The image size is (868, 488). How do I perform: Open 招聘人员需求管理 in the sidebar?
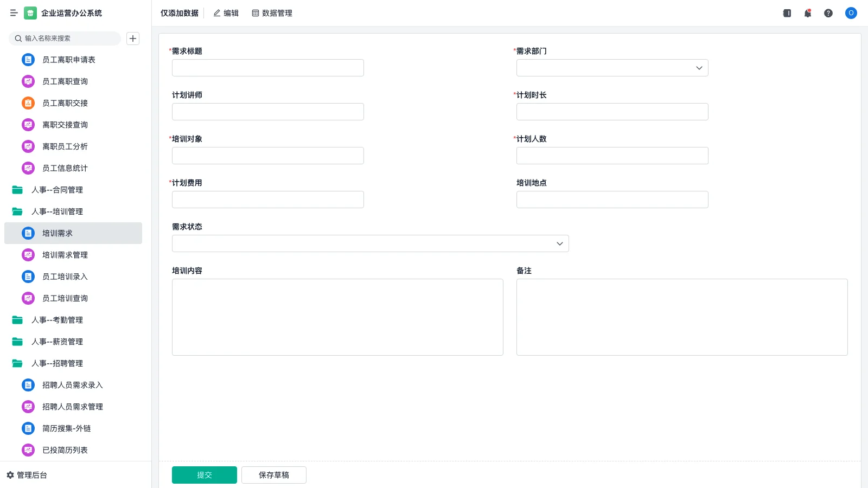[x=73, y=407]
